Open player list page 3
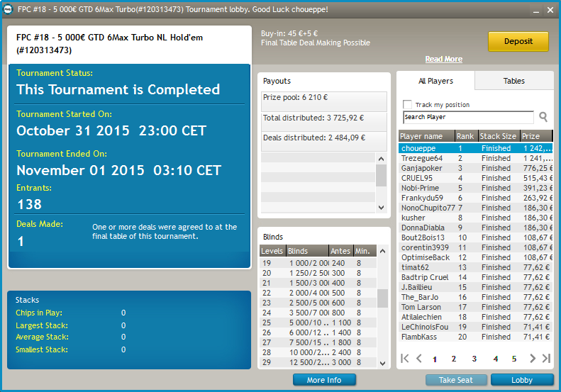Image resolution: width=561 pixels, height=392 pixels. [474, 359]
